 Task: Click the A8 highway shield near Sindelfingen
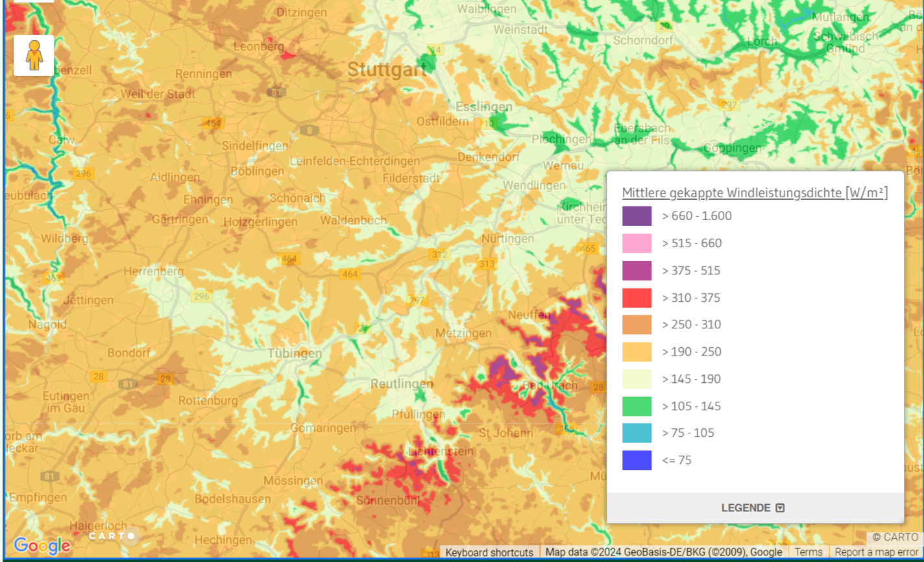(x=310, y=130)
